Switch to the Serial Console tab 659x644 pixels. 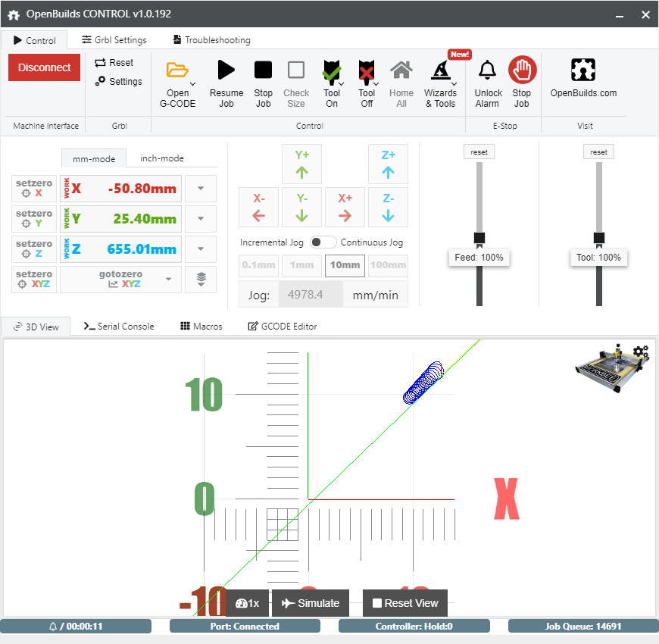[119, 327]
